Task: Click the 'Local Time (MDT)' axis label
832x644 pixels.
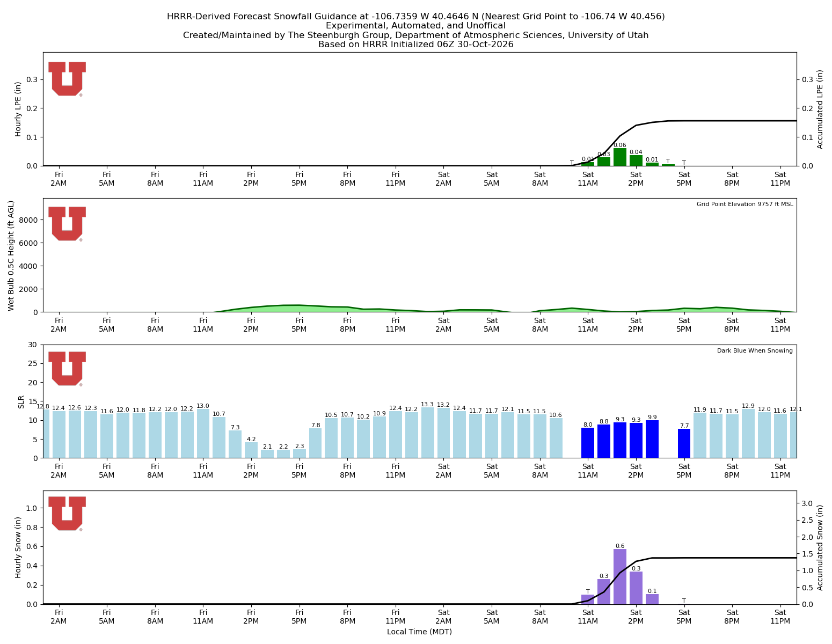Action: 419,632
